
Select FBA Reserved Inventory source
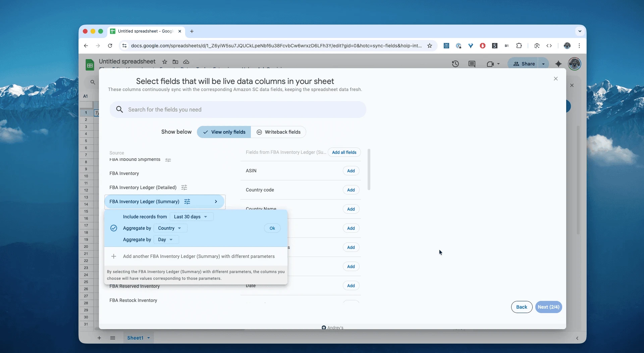(x=135, y=286)
